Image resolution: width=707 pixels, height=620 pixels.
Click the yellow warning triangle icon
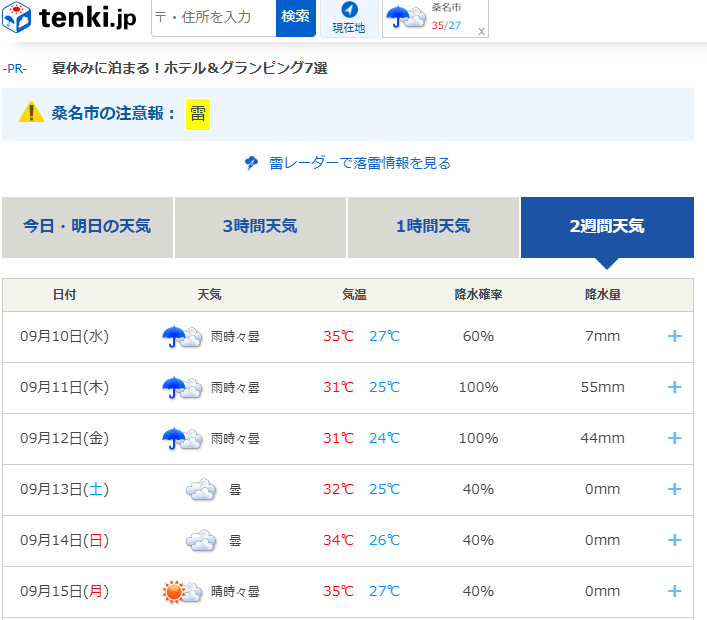tap(32, 113)
